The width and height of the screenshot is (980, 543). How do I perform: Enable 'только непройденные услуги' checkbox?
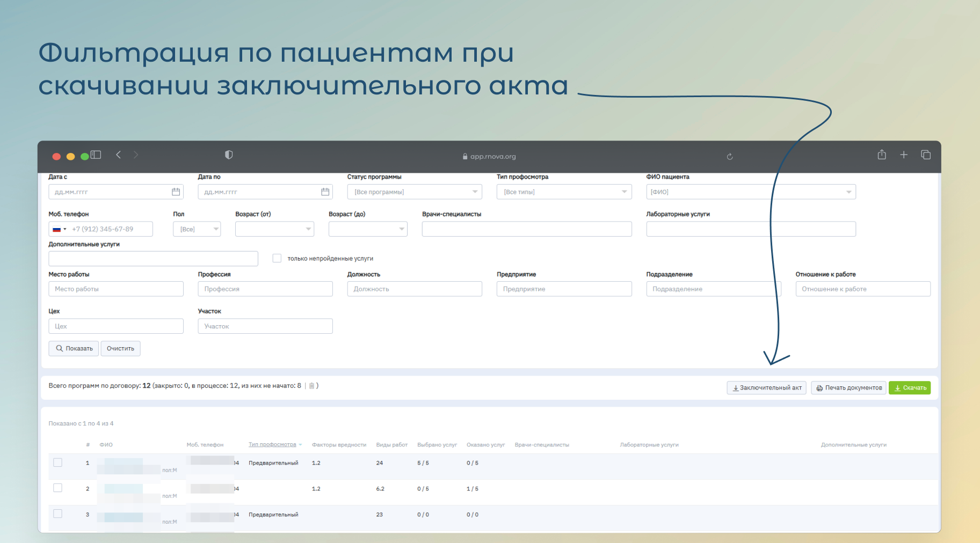point(277,259)
